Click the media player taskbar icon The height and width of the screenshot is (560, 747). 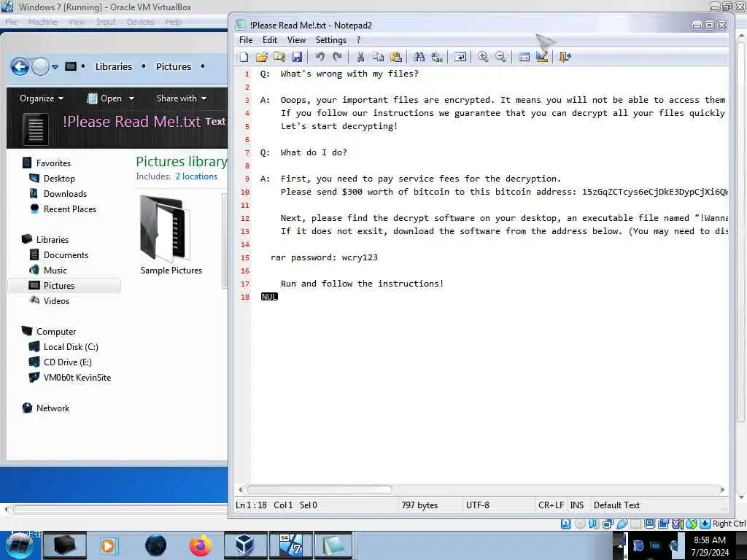tap(108, 545)
